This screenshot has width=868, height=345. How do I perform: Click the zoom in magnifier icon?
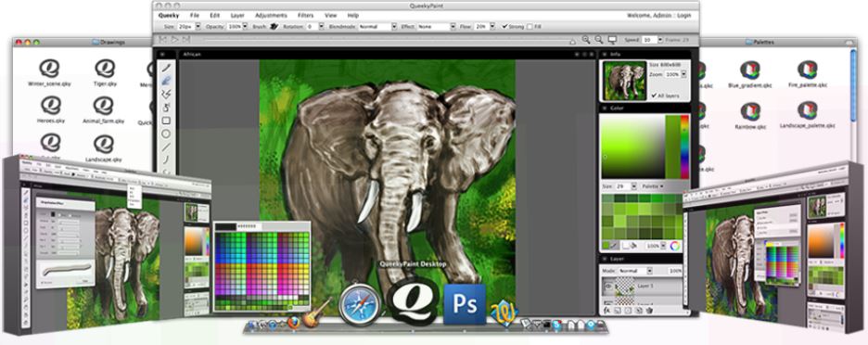586,40
